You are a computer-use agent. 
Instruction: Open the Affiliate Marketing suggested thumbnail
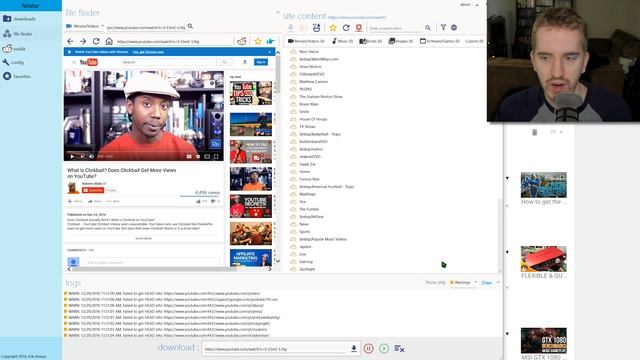tap(251, 258)
